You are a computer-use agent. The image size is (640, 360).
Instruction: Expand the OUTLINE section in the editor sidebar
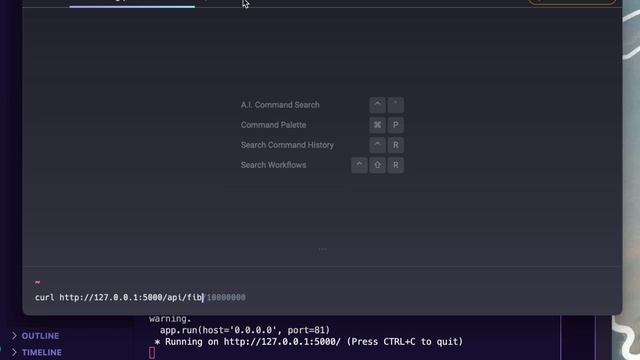click(36, 336)
